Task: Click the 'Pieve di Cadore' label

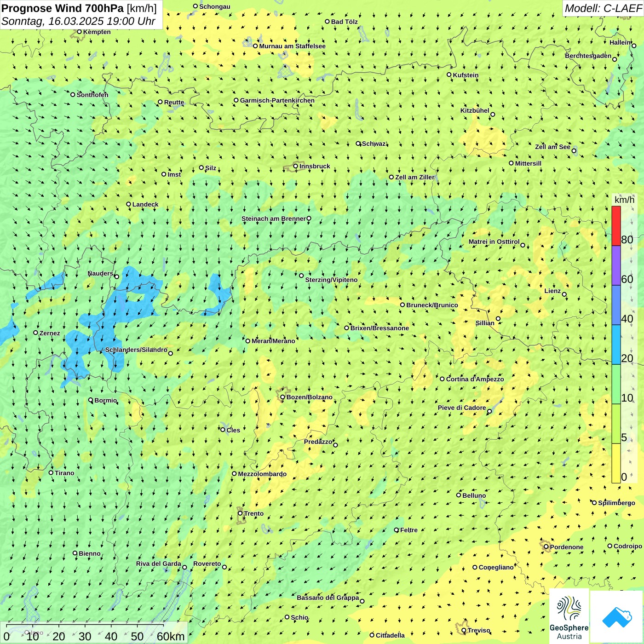Action: click(462, 408)
